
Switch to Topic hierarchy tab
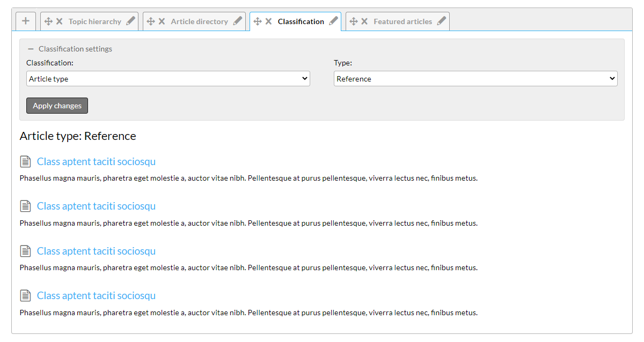95,21
